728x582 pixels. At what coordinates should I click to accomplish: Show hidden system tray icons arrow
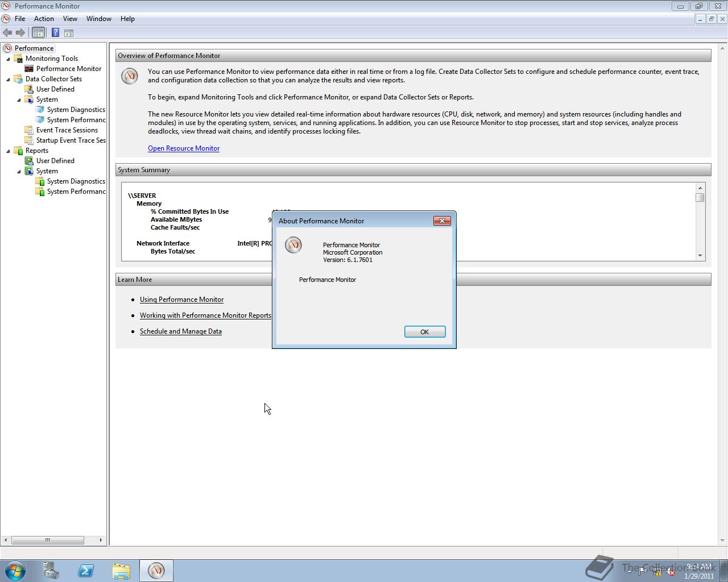click(629, 571)
